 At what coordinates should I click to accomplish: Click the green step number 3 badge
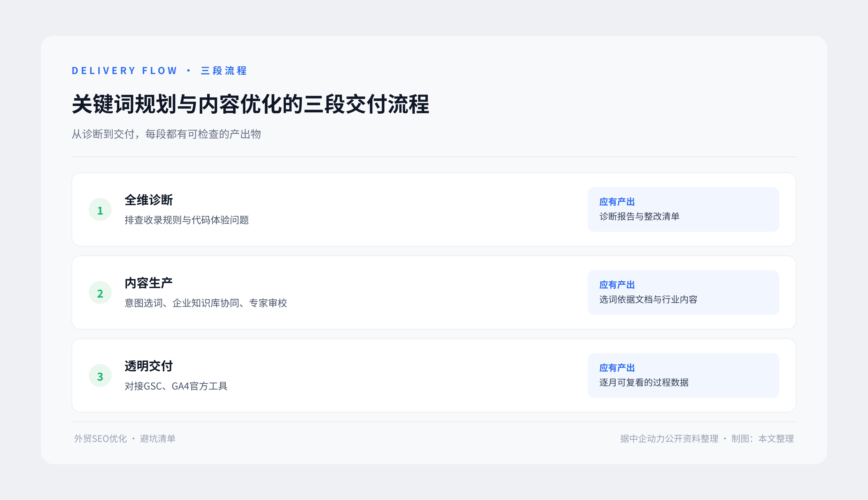pos(100,376)
